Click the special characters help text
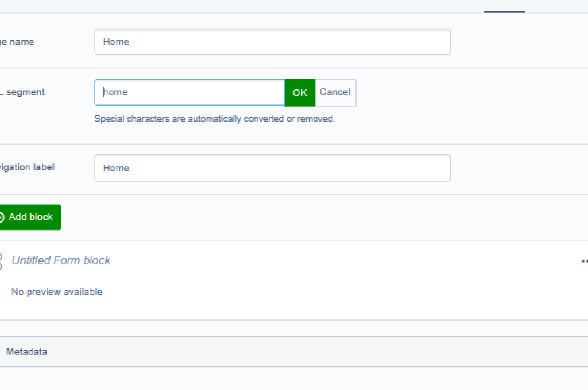 [214, 119]
